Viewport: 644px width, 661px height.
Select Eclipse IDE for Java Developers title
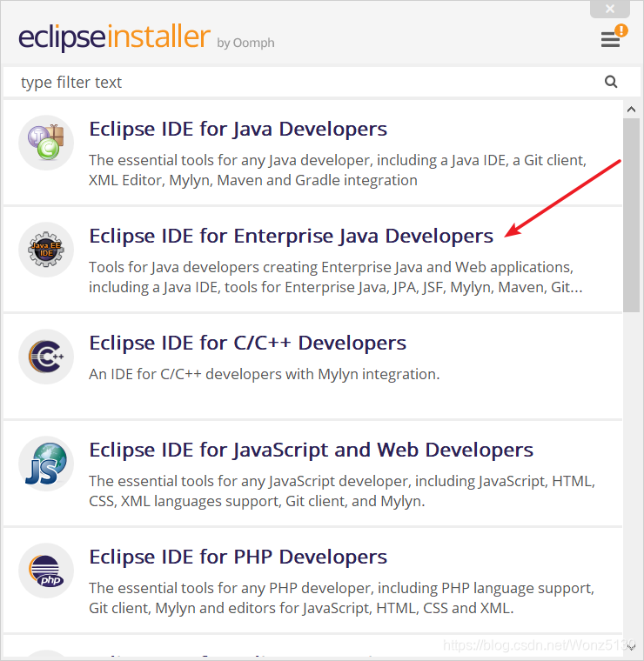[238, 129]
